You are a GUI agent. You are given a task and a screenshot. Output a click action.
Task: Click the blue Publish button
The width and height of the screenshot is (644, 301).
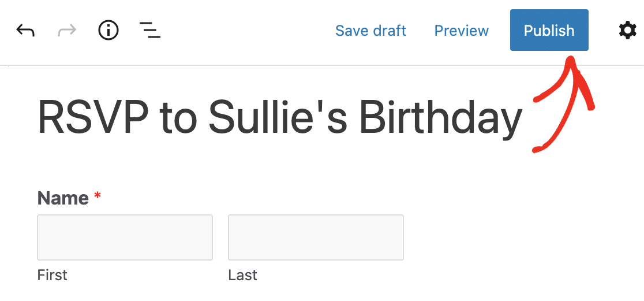point(549,30)
